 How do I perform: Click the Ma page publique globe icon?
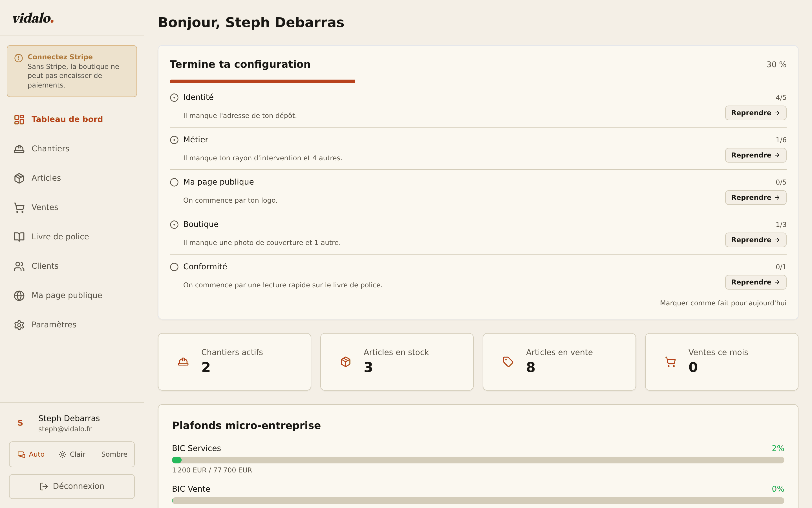19,295
